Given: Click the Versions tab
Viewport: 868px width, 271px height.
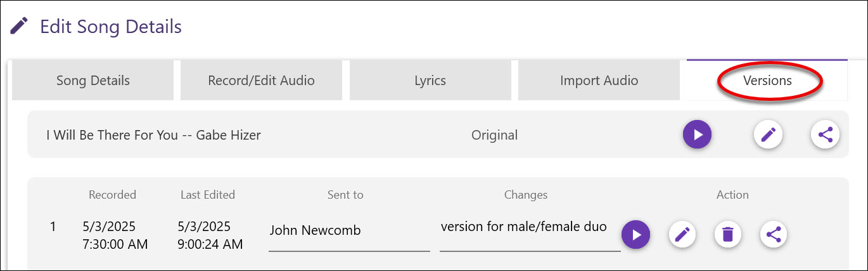Looking at the screenshot, I should [767, 81].
